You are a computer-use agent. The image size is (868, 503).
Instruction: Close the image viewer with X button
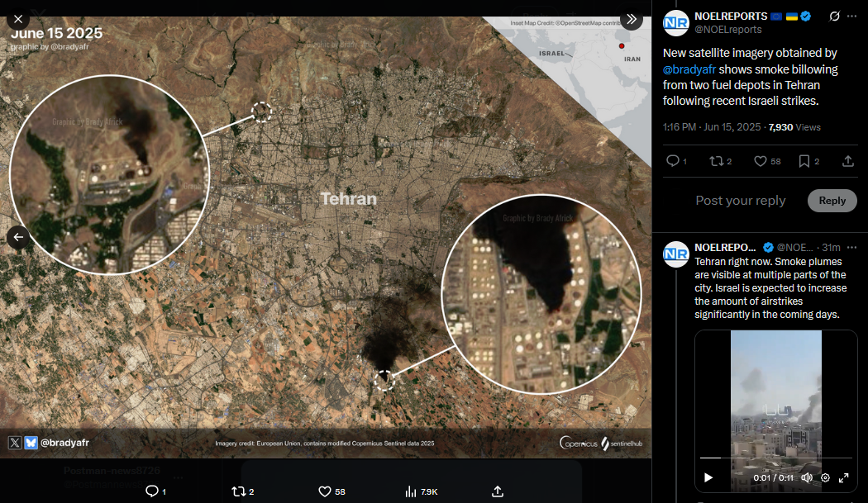click(17, 19)
